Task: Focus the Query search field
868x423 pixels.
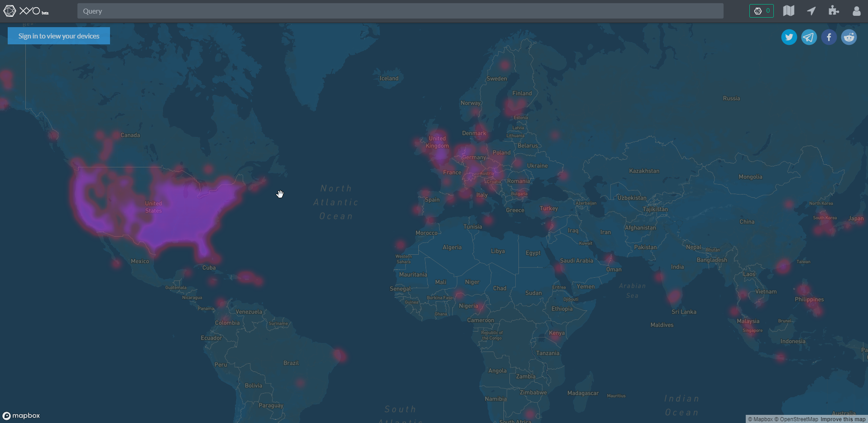Action: pos(400,11)
